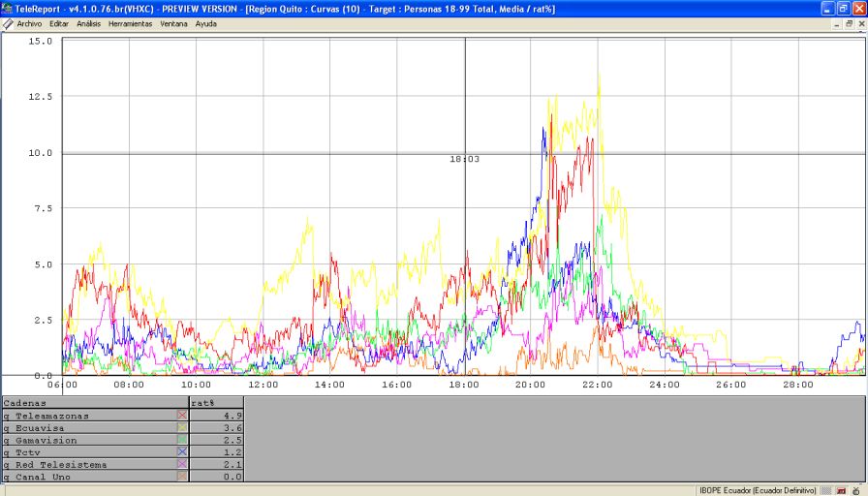Minimize the TeleReport main window
The width and height of the screenshot is (868, 496).
pyautogui.click(x=827, y=9)
